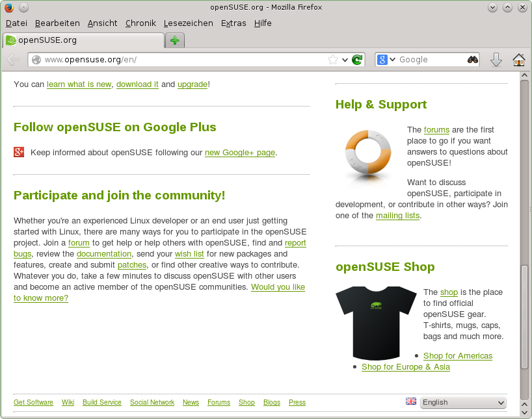
Task: Expand the English language dropdown
Action: point(462,403)
